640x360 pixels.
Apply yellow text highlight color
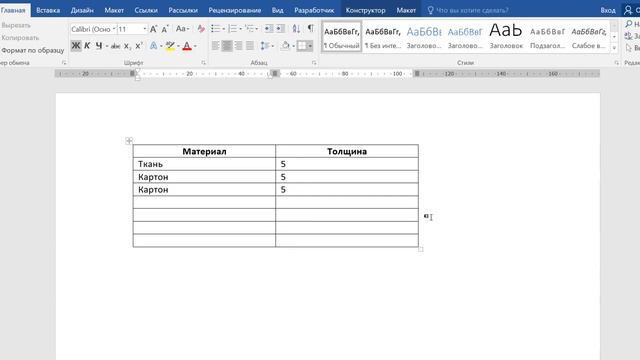[x=170, y=46]
